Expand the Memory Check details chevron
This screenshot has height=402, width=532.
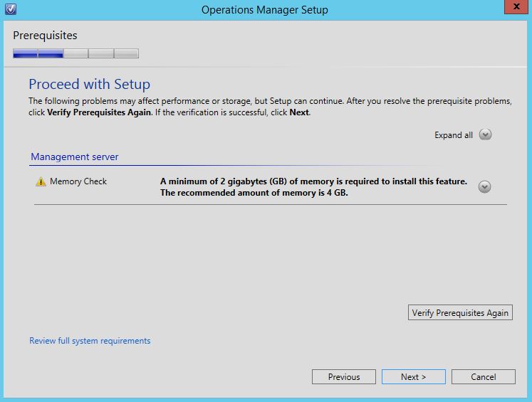(484, 186)
